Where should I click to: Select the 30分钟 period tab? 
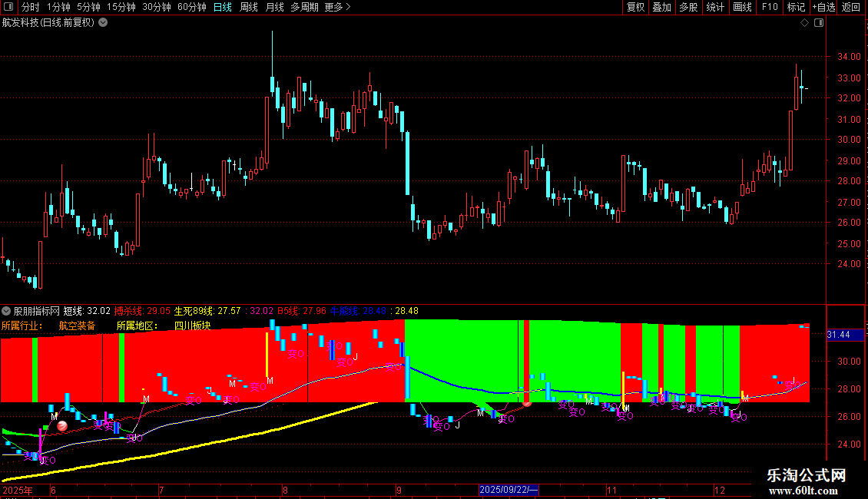[156, 7]
